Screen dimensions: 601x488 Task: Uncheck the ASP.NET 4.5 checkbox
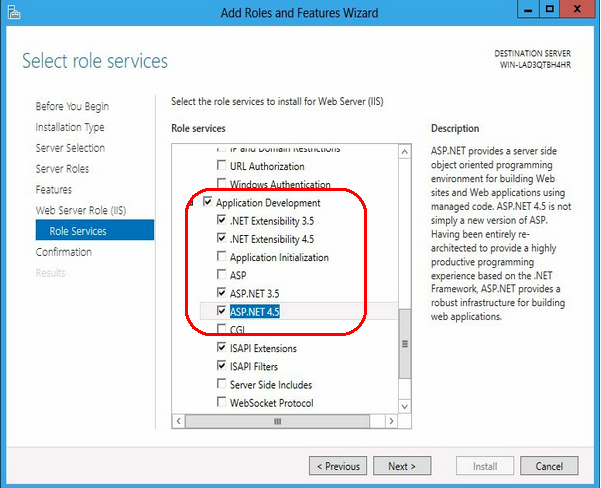tap(222, 311)
